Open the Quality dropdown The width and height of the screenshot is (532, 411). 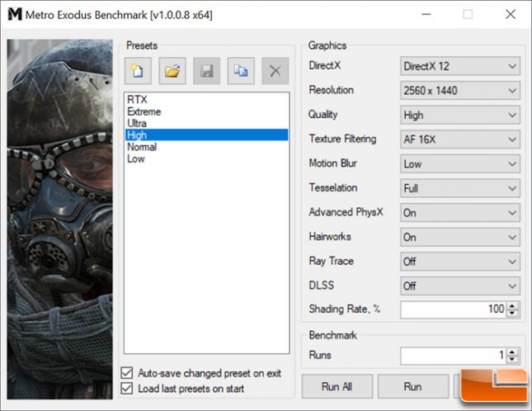[x=459, y=115]
